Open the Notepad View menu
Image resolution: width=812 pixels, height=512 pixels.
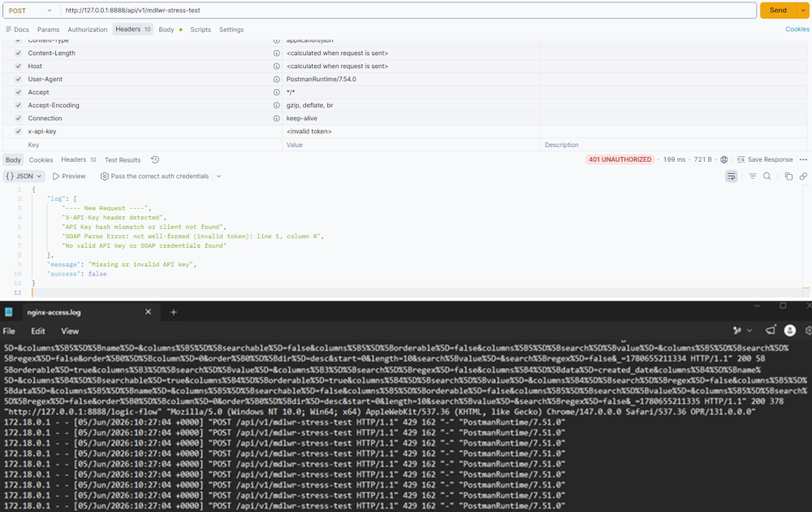point(70,331)
